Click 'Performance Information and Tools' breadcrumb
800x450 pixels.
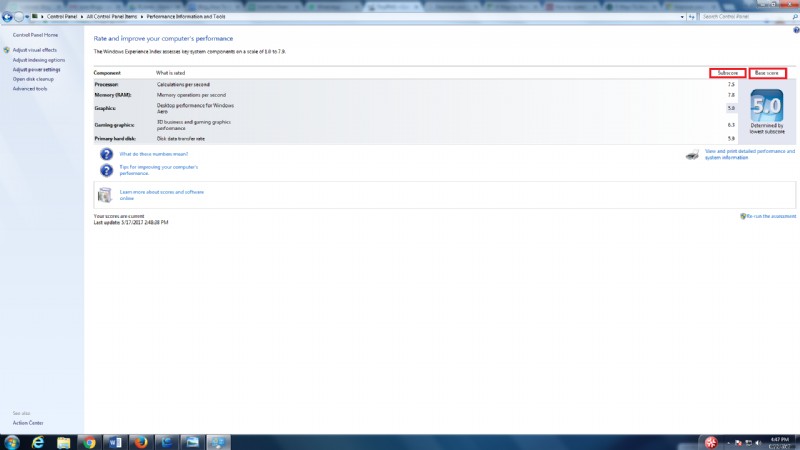(x=186, y=17)
